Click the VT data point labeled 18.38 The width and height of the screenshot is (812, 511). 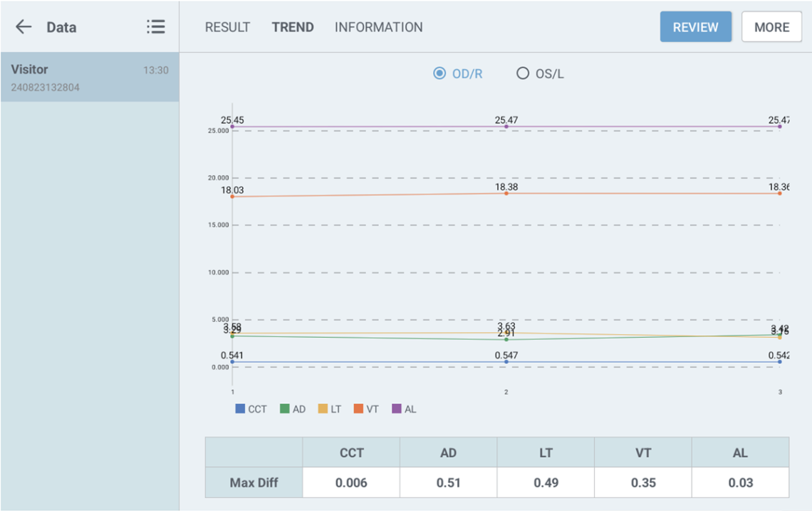click(506, 193)
